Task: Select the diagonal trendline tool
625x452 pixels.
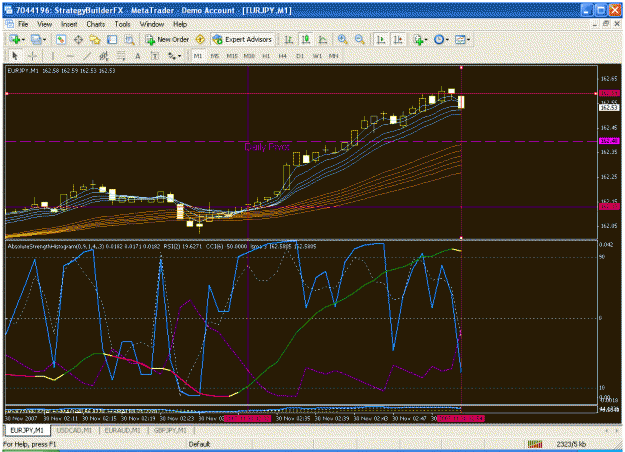Action: 87,56
